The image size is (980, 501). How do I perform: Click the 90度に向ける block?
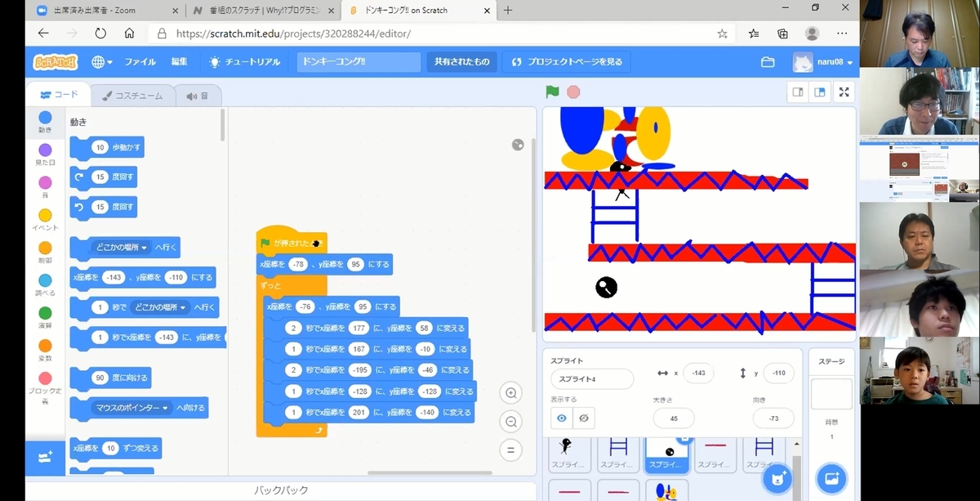click(110, 378)
